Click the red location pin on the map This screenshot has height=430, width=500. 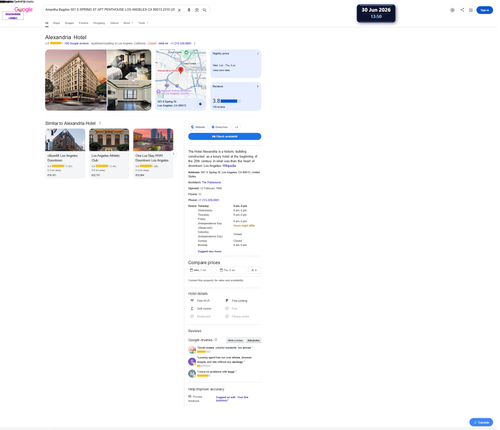(181, 70)
